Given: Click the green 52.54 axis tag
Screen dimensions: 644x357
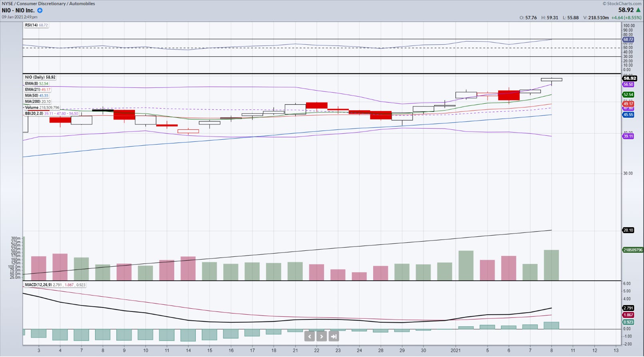Looking at the screenshot, I should click(x=628, y=95).
